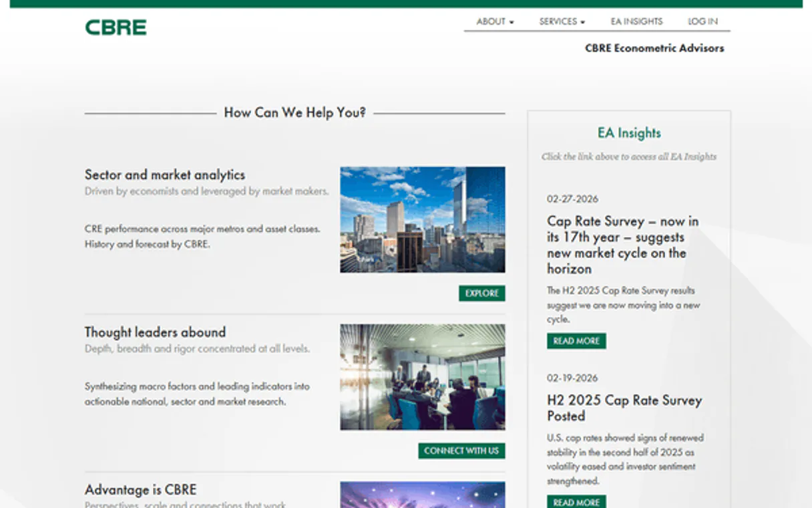Open the H2 2025 Cap Rate Survey Posted headline
The height and width of the screenshot is (508, 812).
623,408
